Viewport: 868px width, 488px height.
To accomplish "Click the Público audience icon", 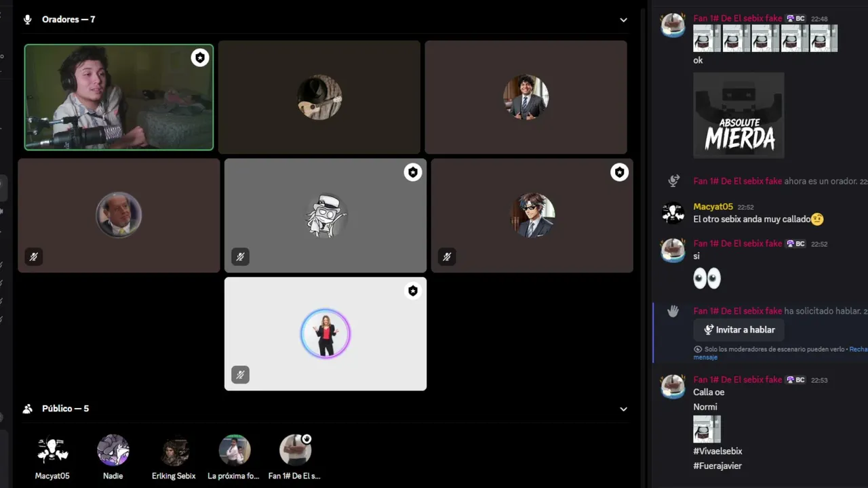I will (28, 409).
